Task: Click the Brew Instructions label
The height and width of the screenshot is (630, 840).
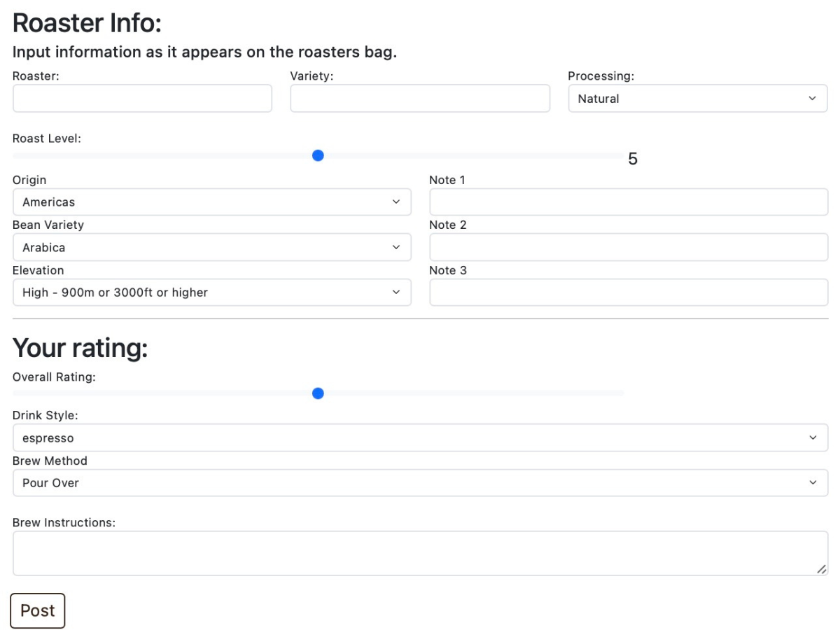Action: [64, 522]
